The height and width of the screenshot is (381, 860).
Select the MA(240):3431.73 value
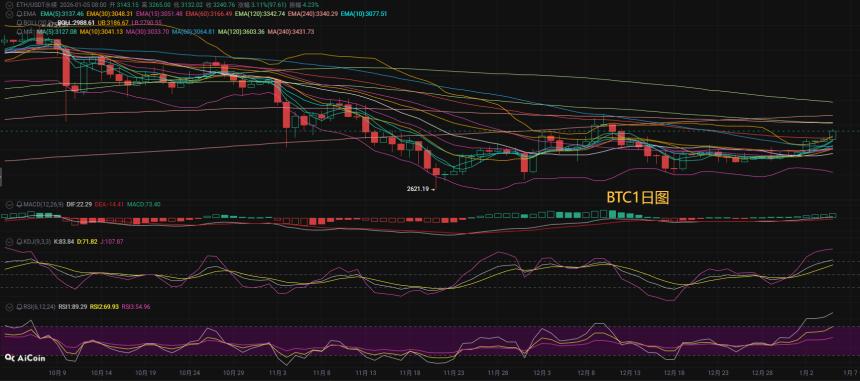pos(291,32)
